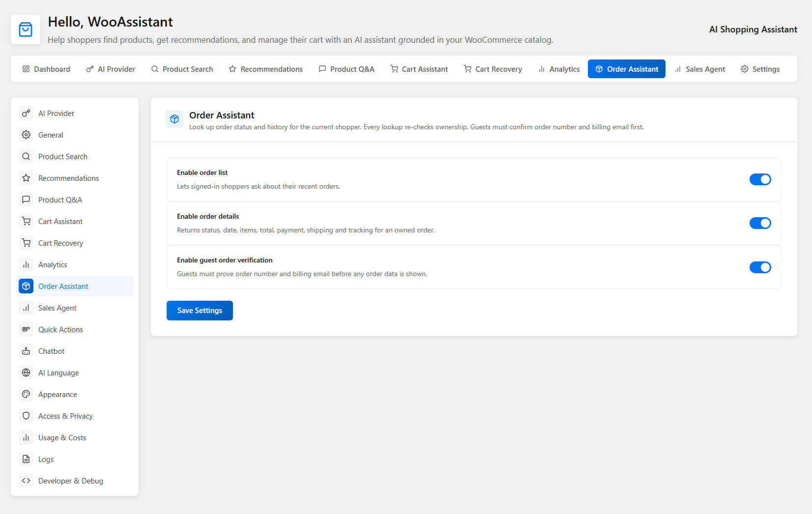Open AI Language in the sidebar
The width and height of the screenshot is (812, 514).
[x=76, y=372]
